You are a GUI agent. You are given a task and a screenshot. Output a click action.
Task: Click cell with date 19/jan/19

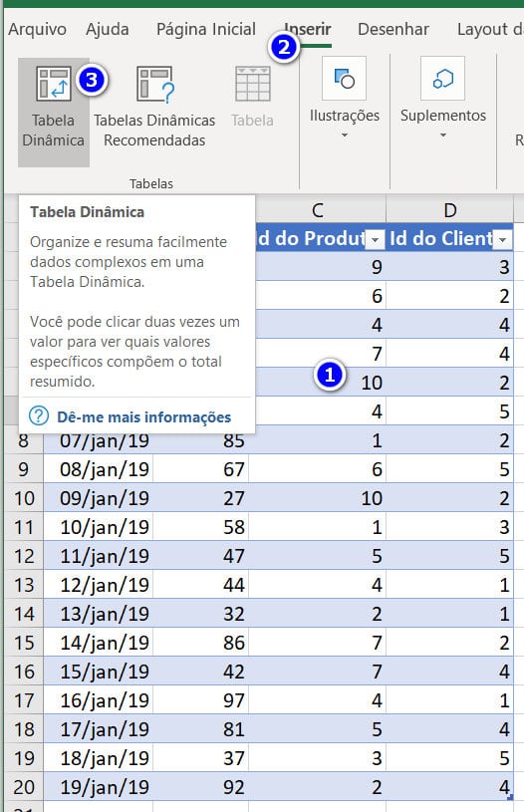pos(99,787)
